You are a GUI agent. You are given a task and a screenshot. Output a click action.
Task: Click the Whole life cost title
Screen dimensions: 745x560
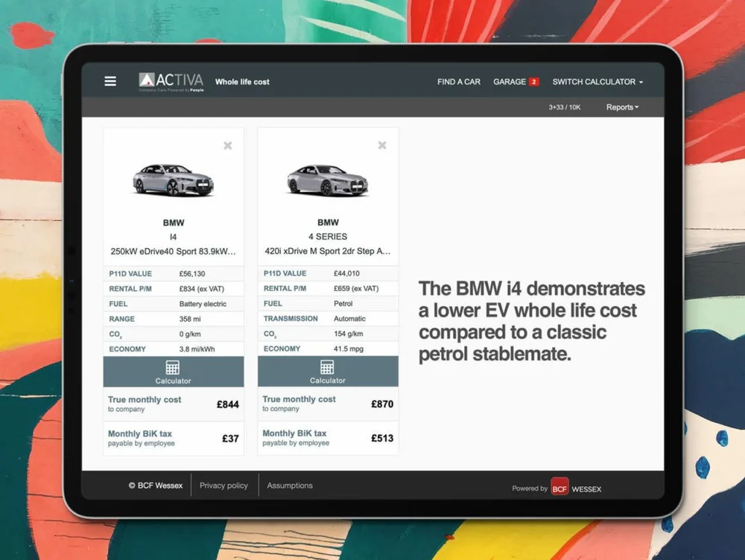242,82
